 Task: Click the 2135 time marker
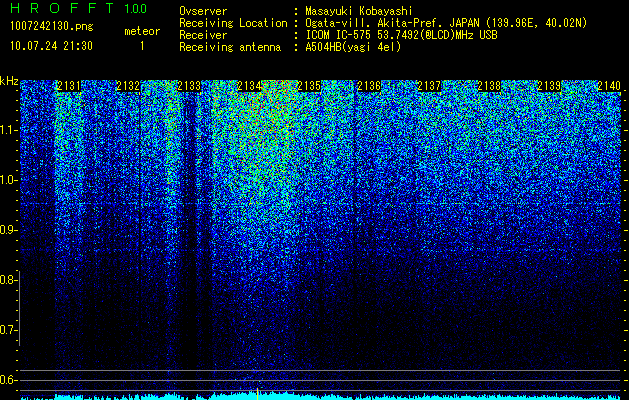point(309,86)
